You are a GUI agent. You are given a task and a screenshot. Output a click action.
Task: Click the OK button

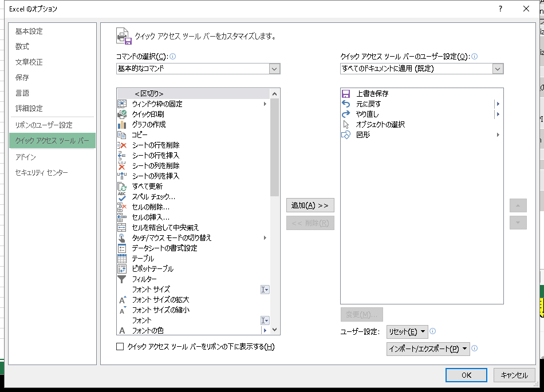(466, 375)
